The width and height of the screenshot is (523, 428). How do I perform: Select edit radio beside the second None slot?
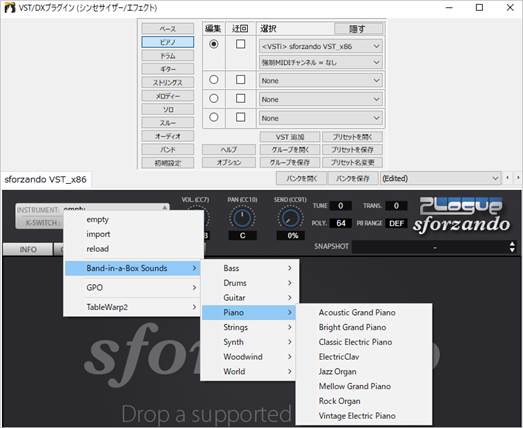click(214, 98)
